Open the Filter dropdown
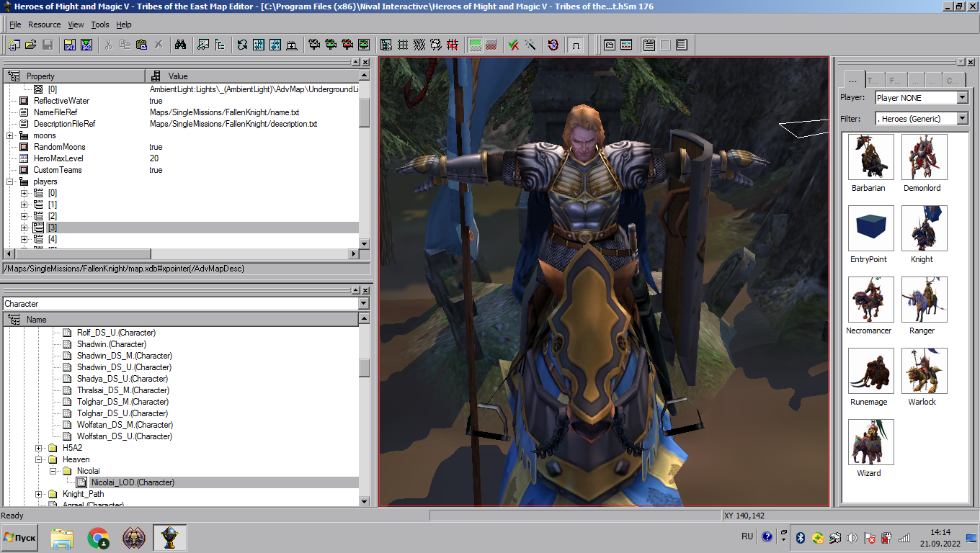Screen dimensions: 980x553 click(962, 118)
